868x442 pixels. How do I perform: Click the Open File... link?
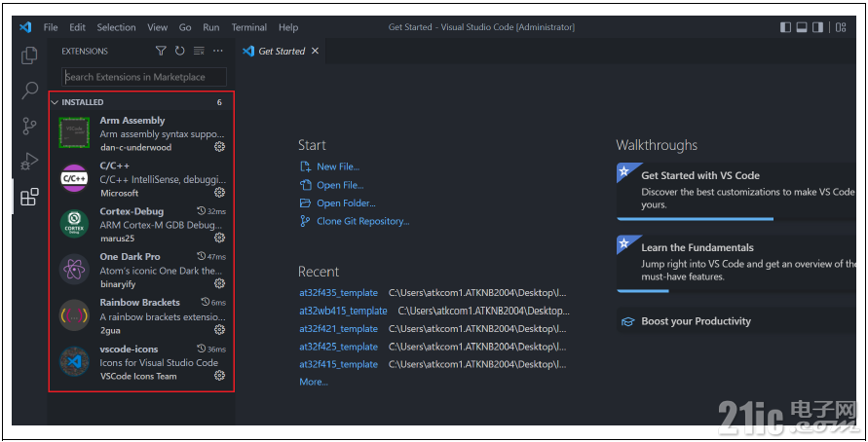pyautogui.click(x=340, y=185)
